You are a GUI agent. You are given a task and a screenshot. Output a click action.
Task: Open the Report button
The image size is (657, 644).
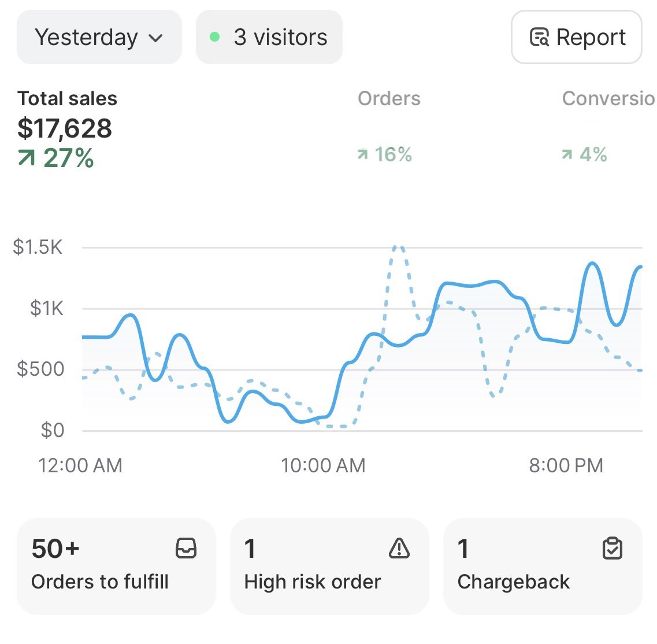click(576, 38)
